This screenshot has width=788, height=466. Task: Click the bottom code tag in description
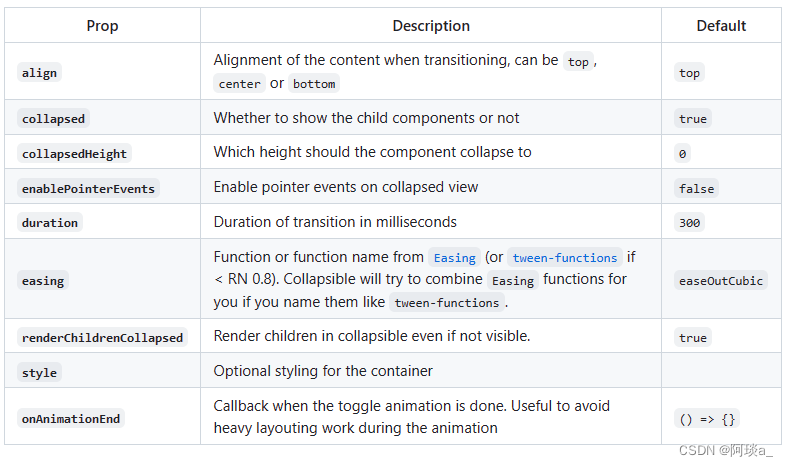coord(313,84)
